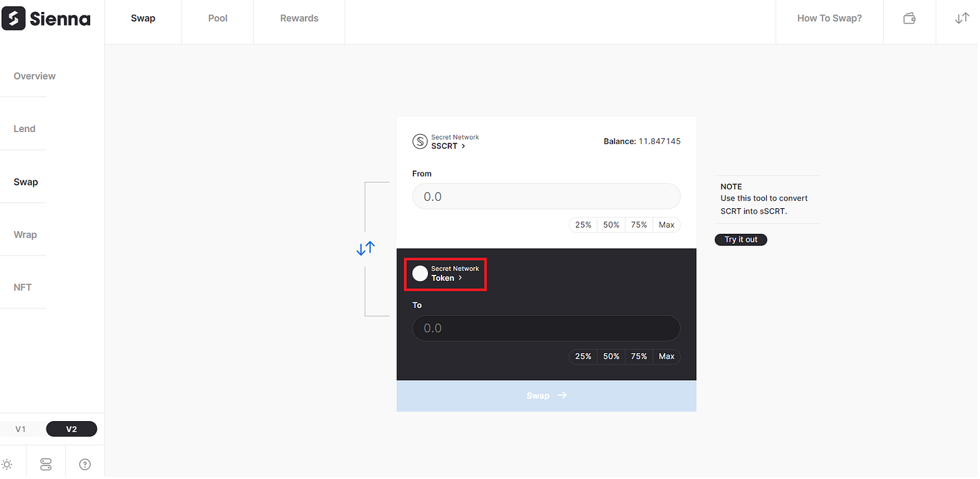Go to Lend in sidebar
The image size is (980, 479).
tap(24, 129)
